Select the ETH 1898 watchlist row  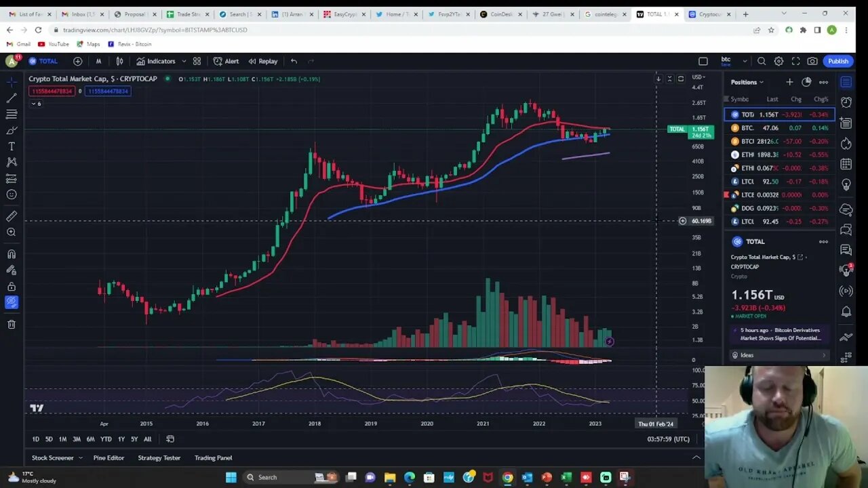point(779,155)
